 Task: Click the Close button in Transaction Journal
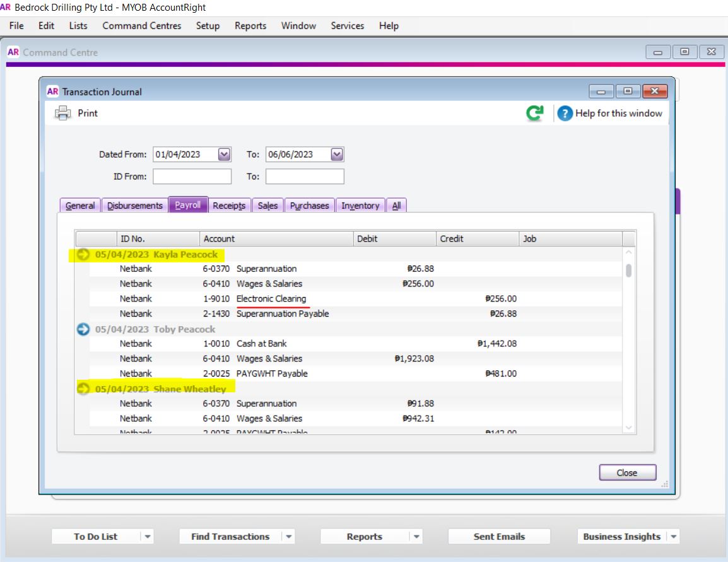(x=627, y=472)
